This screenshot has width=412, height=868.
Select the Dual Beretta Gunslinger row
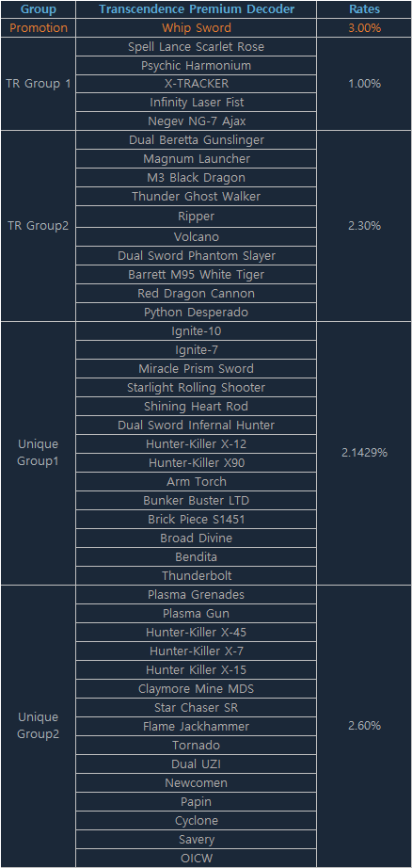coord(197,140)
